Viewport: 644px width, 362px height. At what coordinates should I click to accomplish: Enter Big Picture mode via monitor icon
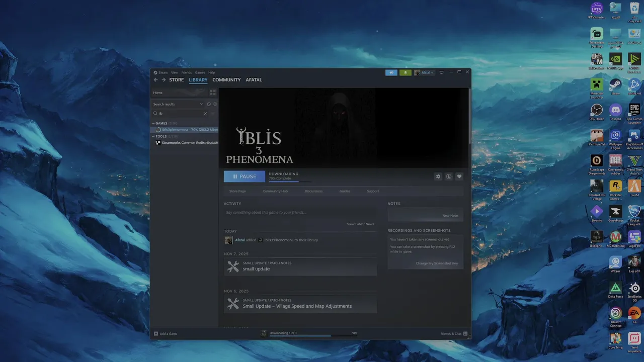[441, 72]
